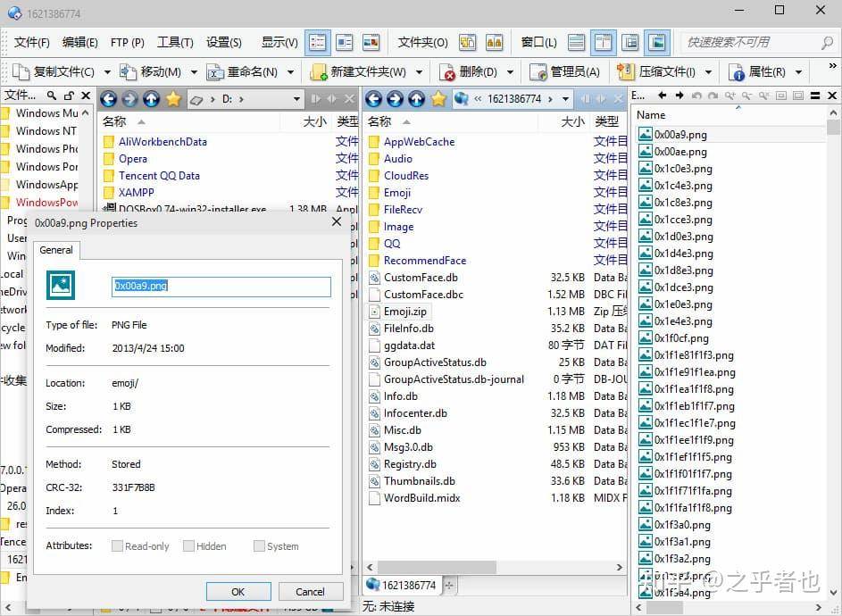
Task: Click OK in the Properties dialog
Action: pos(238,592)
